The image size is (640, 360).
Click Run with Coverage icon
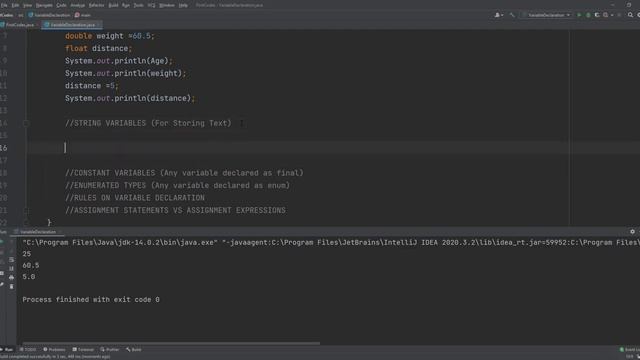pyautogui.click(x=597, y=15)
